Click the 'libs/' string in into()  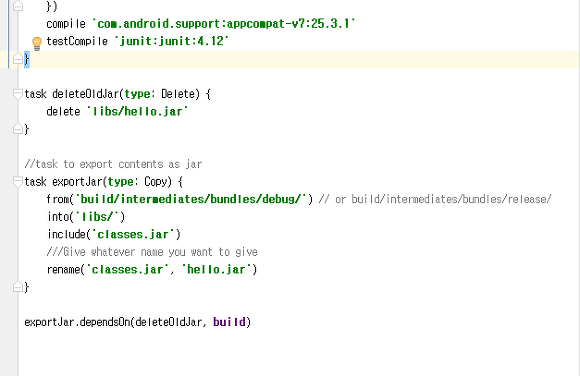tap(98, 216)
